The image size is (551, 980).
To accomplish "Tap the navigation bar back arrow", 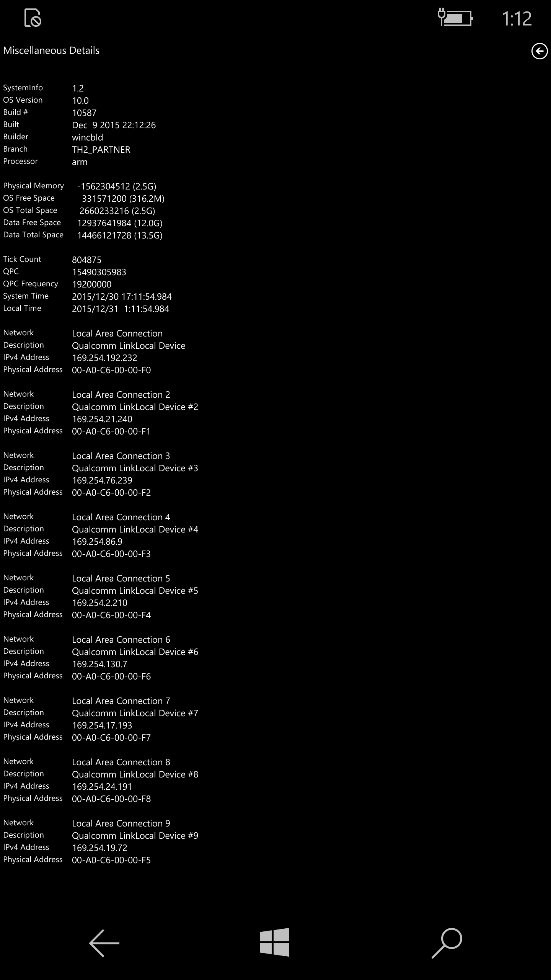I will tap(104, 943).
